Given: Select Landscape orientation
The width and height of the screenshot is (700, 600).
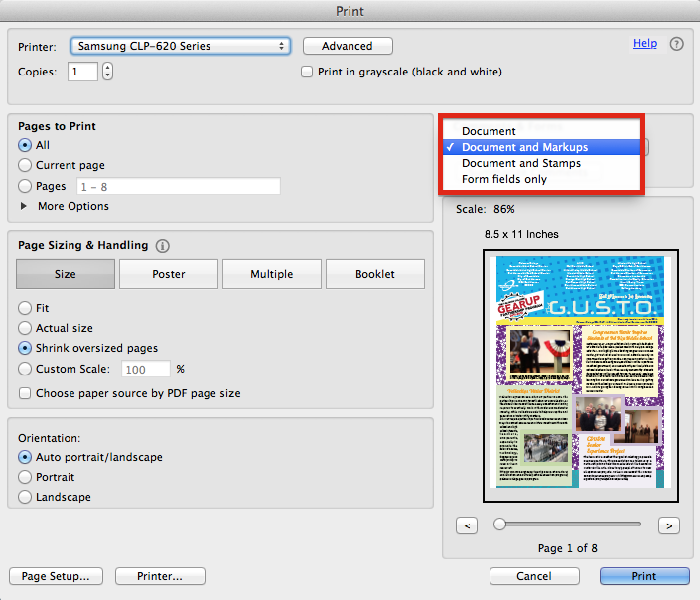Looking at the screenshot, I should click(x=26, y=497).
